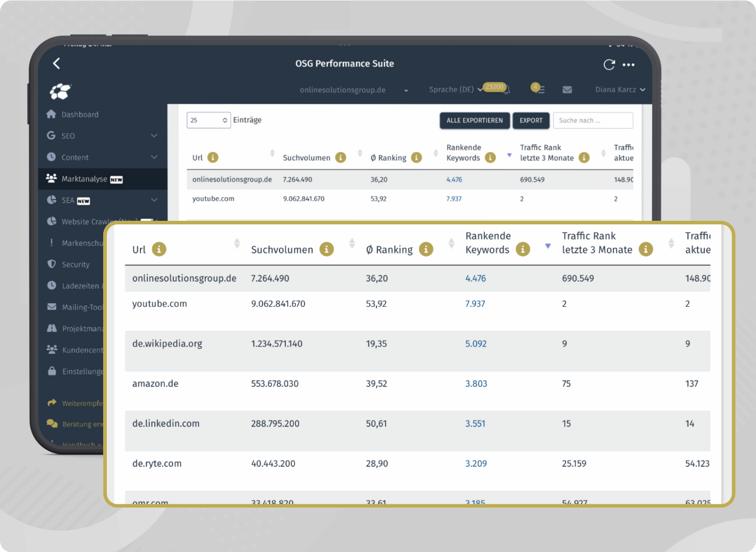Click Suchvolumen info icon in tablet table
The image size is (756, 552).
click(341, 157)
